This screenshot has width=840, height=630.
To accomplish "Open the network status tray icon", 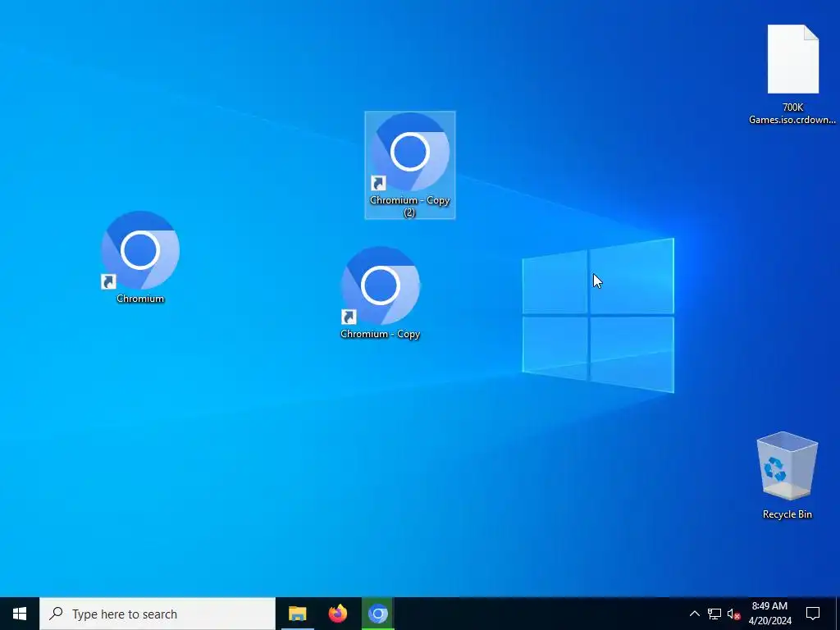I will (x=714, y=614).
